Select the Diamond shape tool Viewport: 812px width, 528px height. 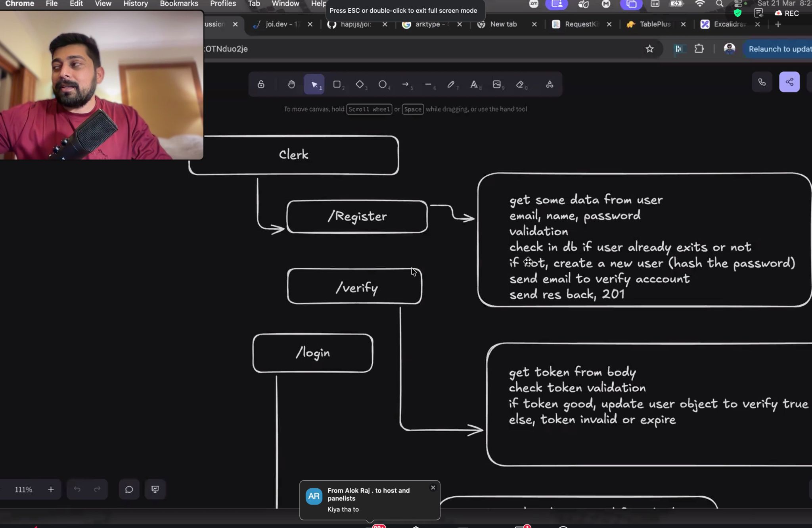click(x=360, y=84)
